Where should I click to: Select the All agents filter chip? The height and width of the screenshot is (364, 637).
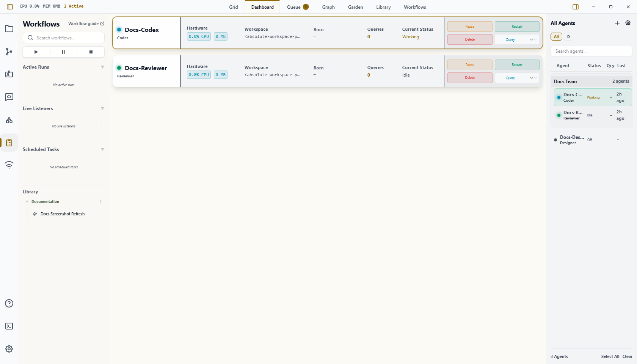click(x=556, y=37)
